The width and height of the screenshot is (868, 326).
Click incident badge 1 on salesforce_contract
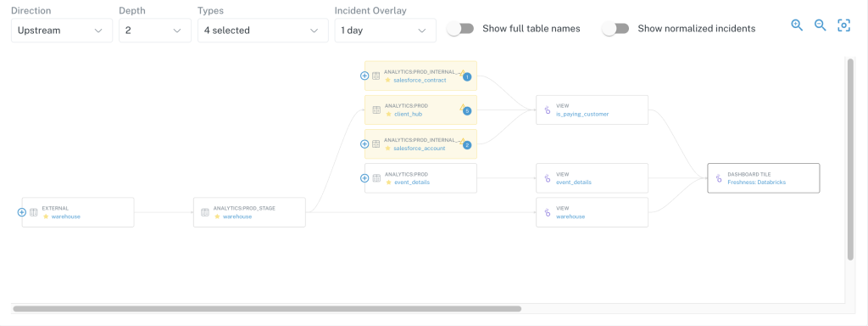[x=467, y=77]
